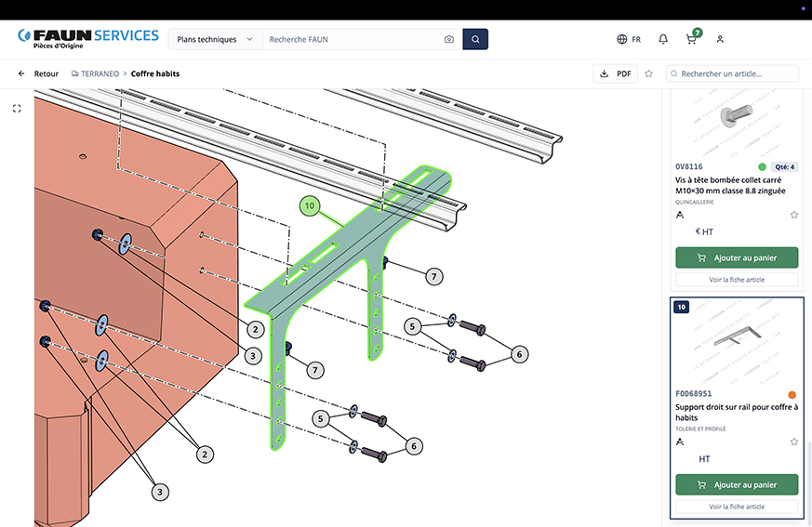Open the FAUN Services home logo
Image resolution: width=812 pixels, height=527 pixels.
tap(88, 38)
